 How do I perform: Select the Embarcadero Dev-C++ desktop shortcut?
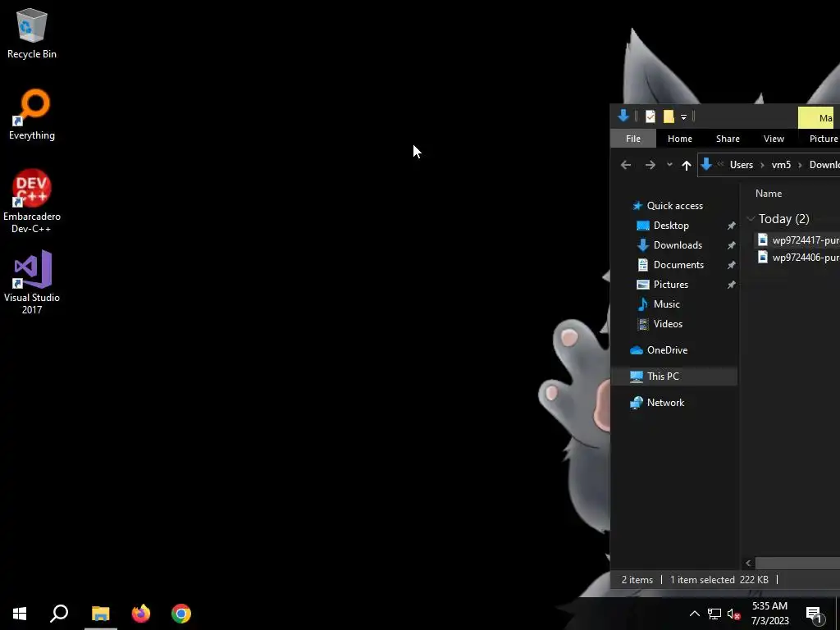click(32, 201)
